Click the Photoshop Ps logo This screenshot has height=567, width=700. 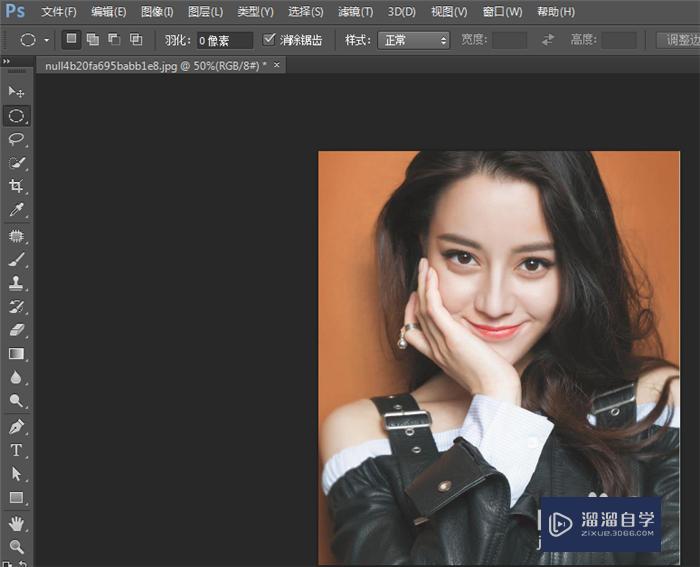[15, 11]
